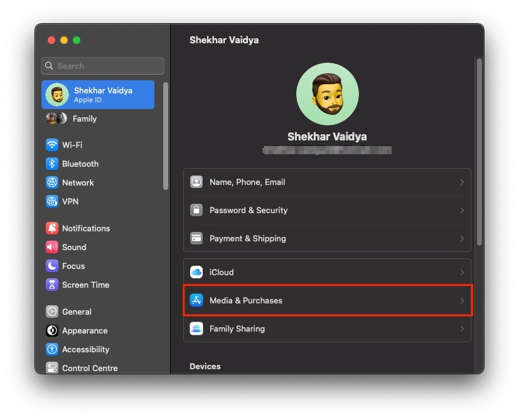519x420 pixels.
Task: Click the Name, Phone, Email person icon
Action: click(x=196, y=182)
